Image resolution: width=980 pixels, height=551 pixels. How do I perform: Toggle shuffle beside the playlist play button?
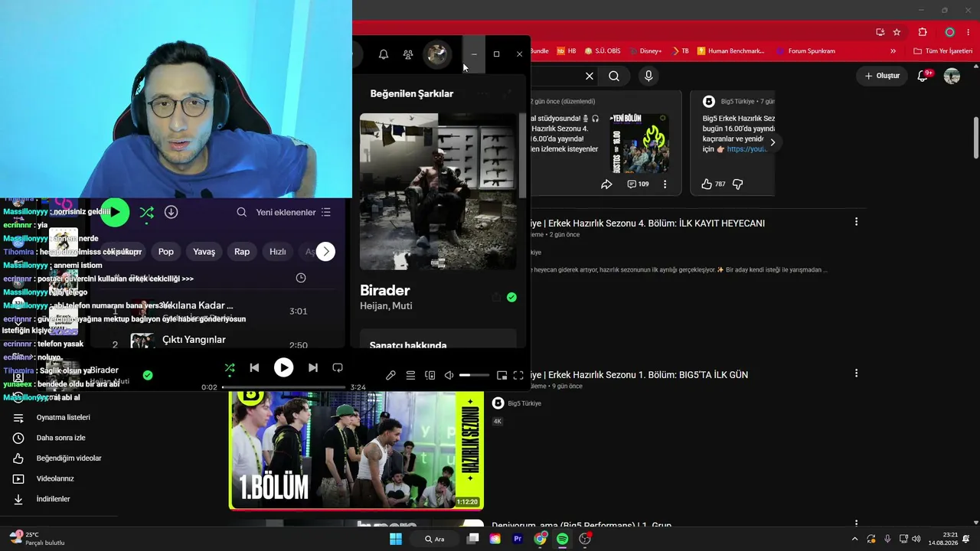coord(147,212)
